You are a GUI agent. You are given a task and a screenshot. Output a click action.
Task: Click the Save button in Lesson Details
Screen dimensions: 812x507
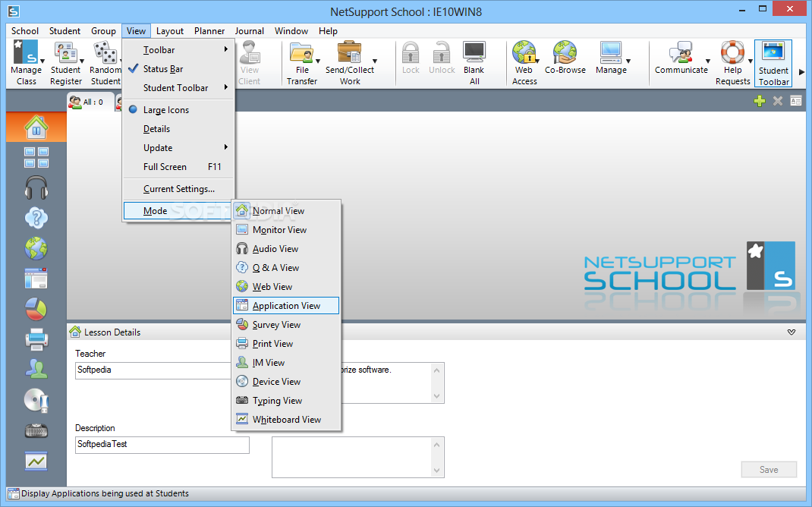[769, 469]
